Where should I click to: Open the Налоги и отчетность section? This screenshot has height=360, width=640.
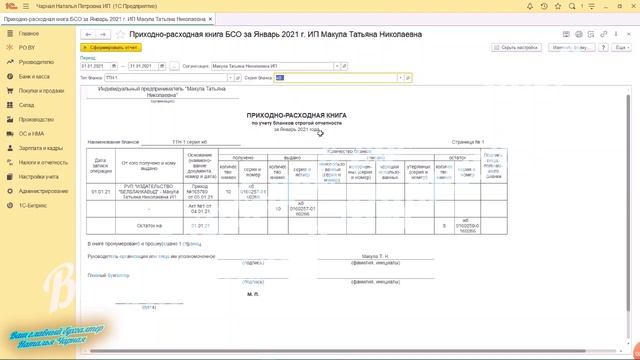pyautogui.click(x=43, y=162)
